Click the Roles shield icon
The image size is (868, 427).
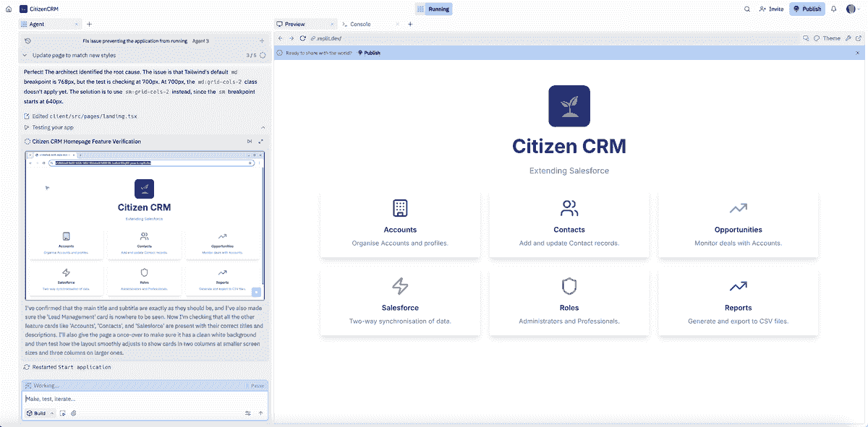(x=569, y=287)
